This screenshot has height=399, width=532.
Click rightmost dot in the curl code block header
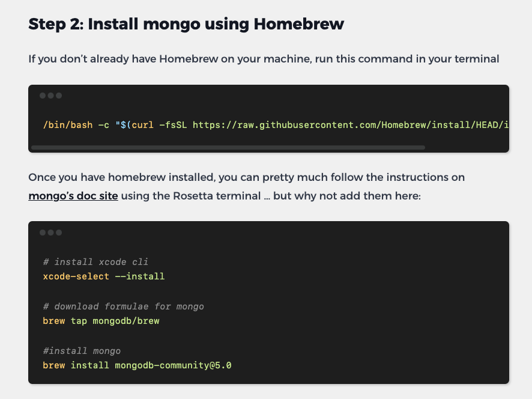[x=58, y=96]
